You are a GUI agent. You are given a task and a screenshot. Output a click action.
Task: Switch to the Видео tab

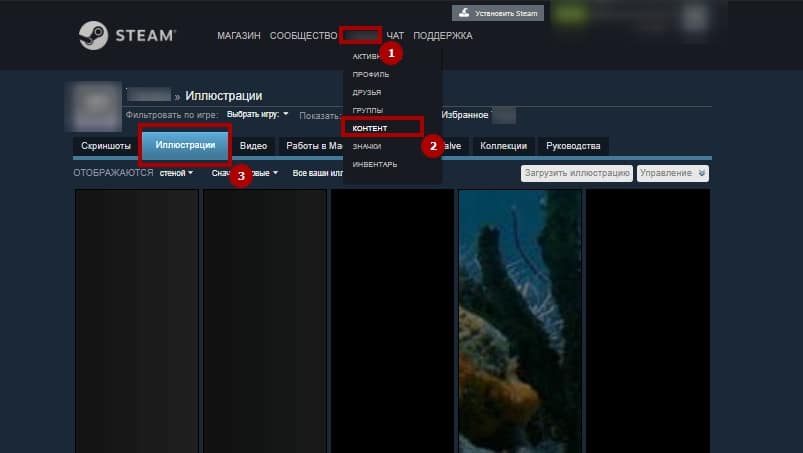pos(253,146)
